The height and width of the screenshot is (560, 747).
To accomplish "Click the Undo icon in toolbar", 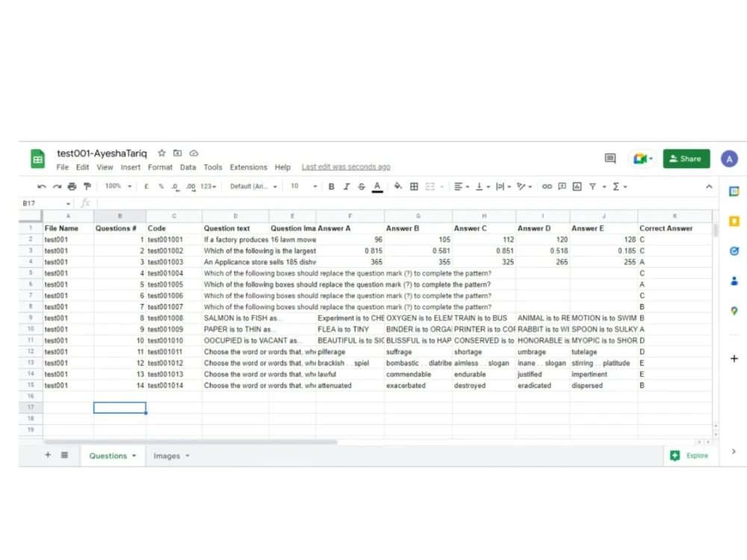I will click(42, 187).
